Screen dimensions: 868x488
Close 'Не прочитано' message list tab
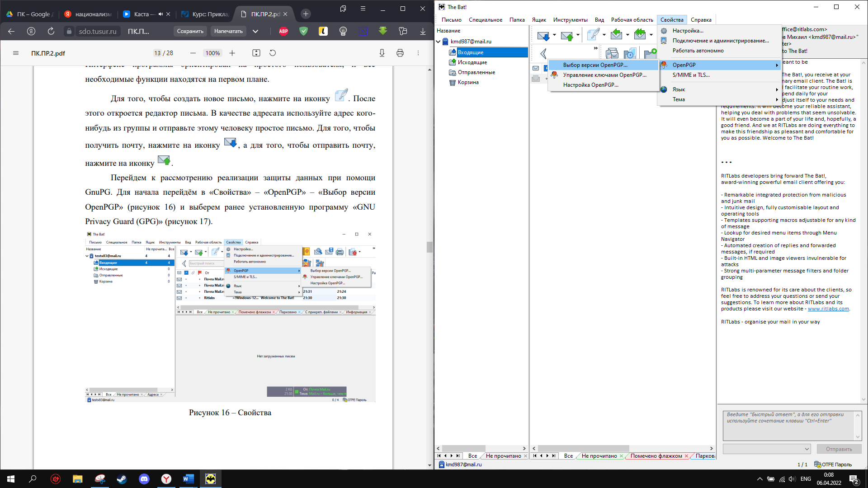pos(621,456)
